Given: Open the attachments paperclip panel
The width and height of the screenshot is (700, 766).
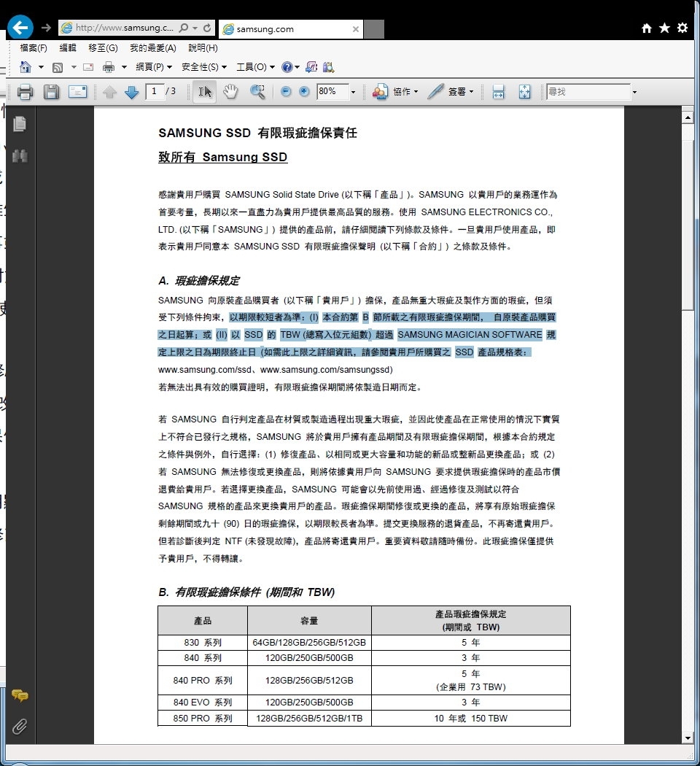Looking at the screenshot, I should click(x=20, y=727).
